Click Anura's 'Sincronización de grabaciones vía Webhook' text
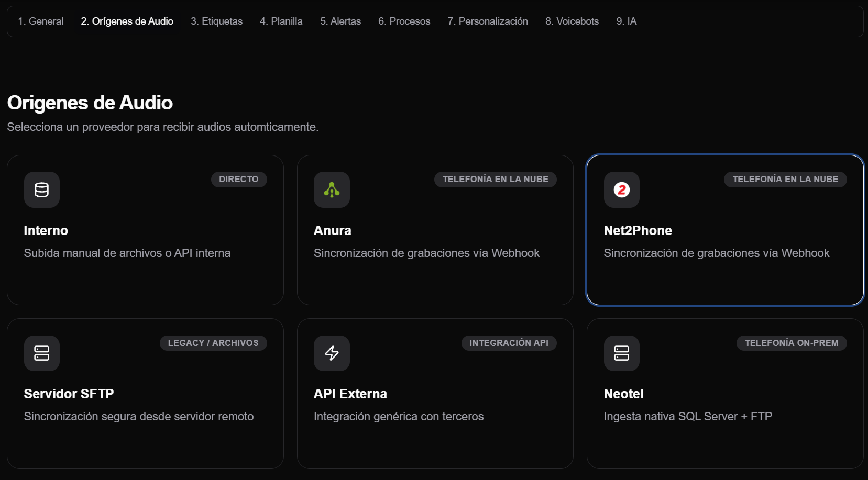This screenshot has height=480, width=868. (426, 253)
